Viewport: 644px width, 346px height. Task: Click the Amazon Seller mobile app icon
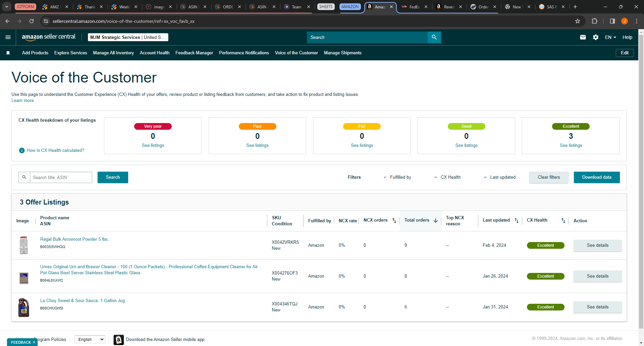[x=118, y=340]
